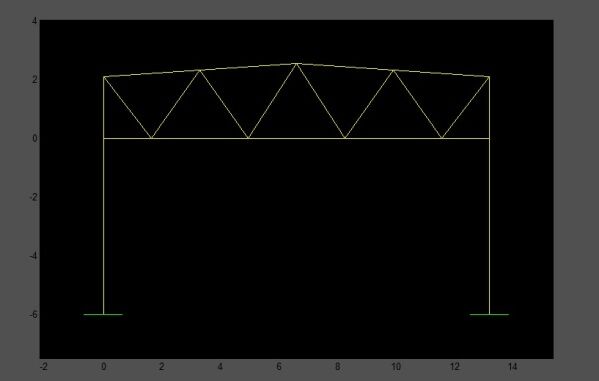599x381 pixels.
Task: Click the x-axis tick label 8
Action: pos(337,367)
